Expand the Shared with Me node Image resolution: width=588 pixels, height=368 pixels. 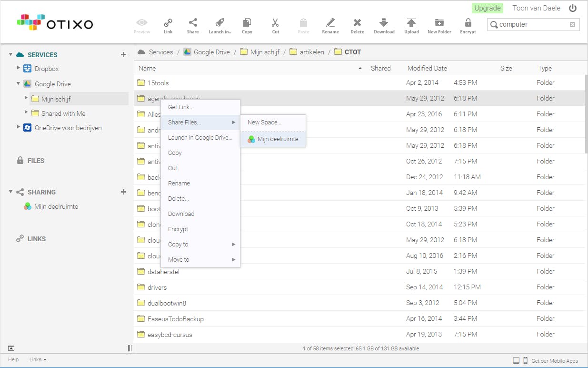click(x=26, y=112)
